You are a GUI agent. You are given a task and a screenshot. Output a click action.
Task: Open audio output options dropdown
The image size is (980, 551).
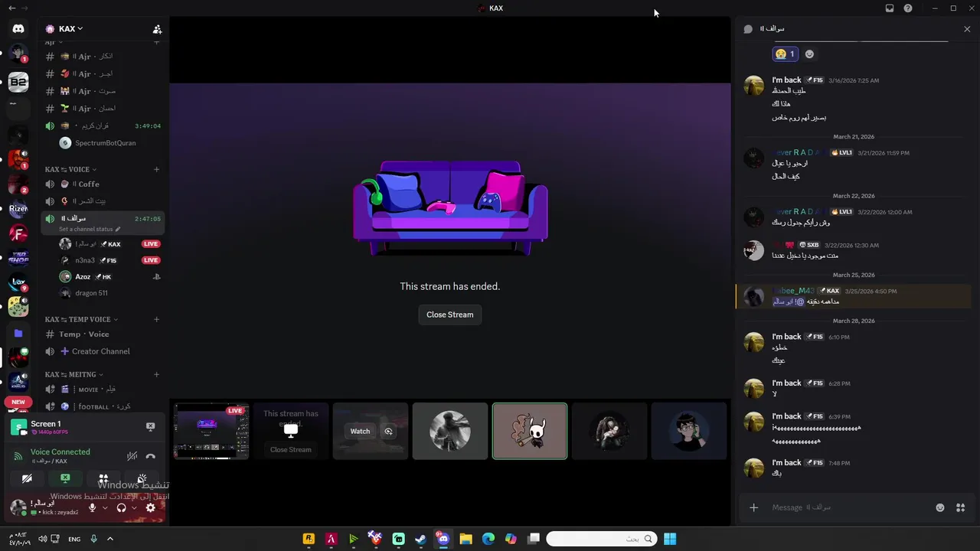pos(134,507)
